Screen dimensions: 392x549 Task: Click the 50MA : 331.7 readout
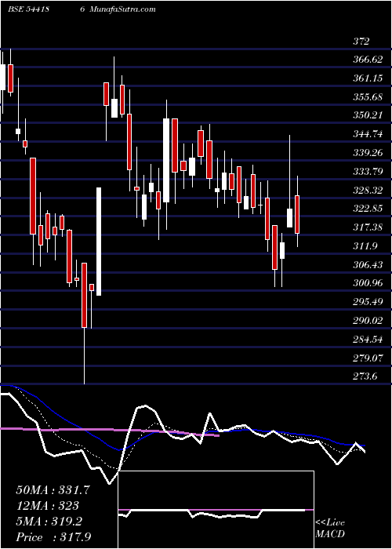tap(53, 490)
